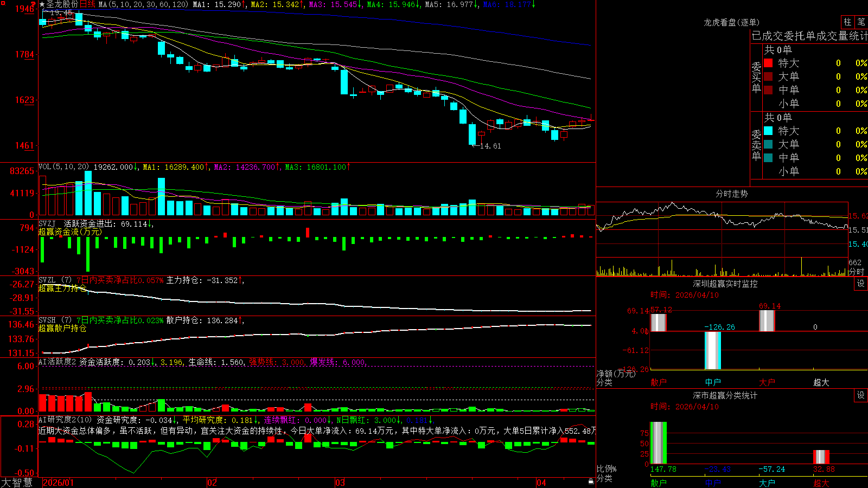Click the AI活跃度2 indicator label
Viewport: 868px width, 488px height.
[x=58, y=362]
